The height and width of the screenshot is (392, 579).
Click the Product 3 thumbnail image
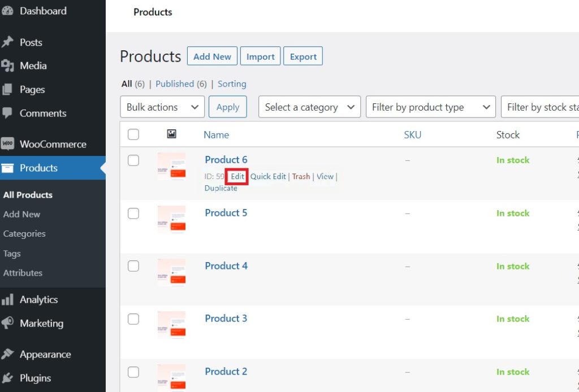pos(171,325)
